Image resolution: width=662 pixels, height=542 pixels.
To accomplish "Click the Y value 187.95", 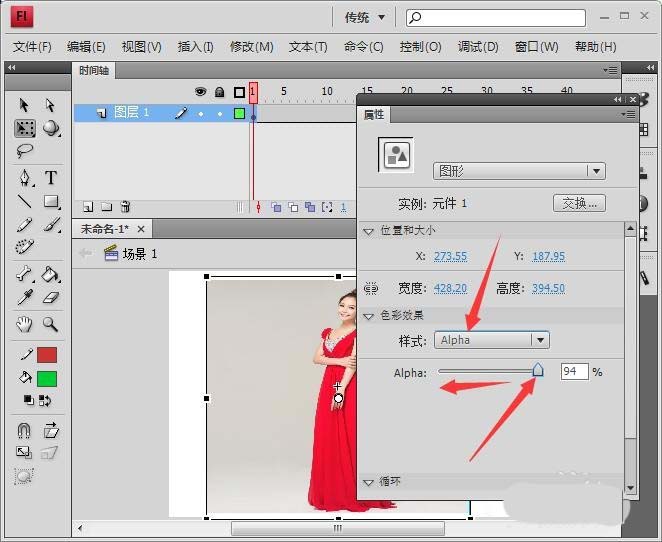I will pyautogui.click(x=548, y=256).
